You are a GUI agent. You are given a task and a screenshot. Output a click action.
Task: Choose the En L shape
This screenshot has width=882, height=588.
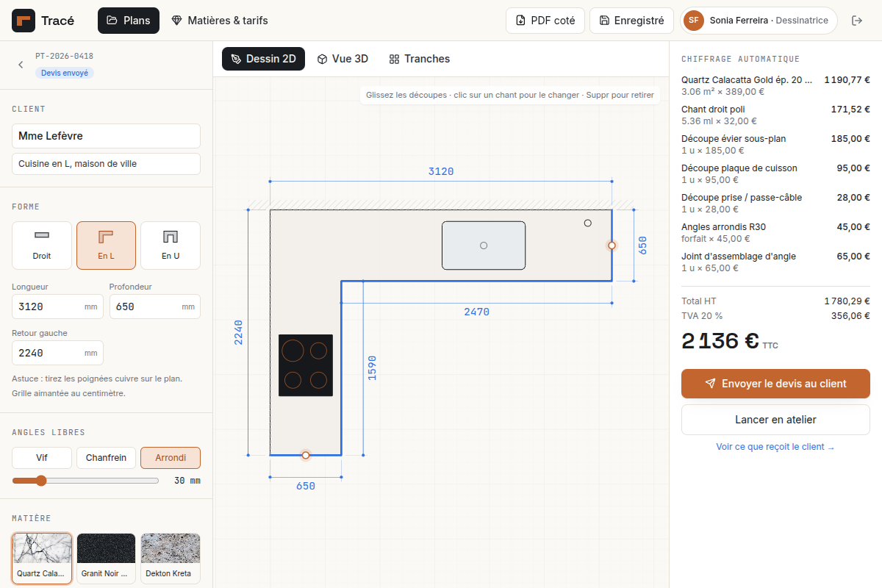click(x=106, y=245)
